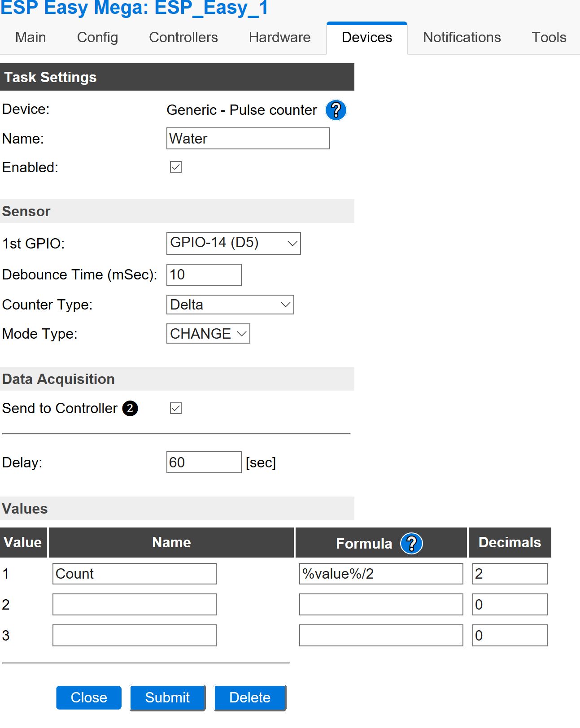Click the Task Settings header
This screenshot has width=580, height=728.
177,77
